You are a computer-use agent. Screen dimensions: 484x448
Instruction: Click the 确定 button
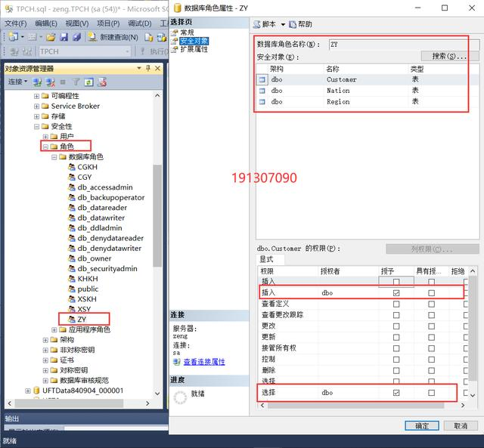click(422, 426)
